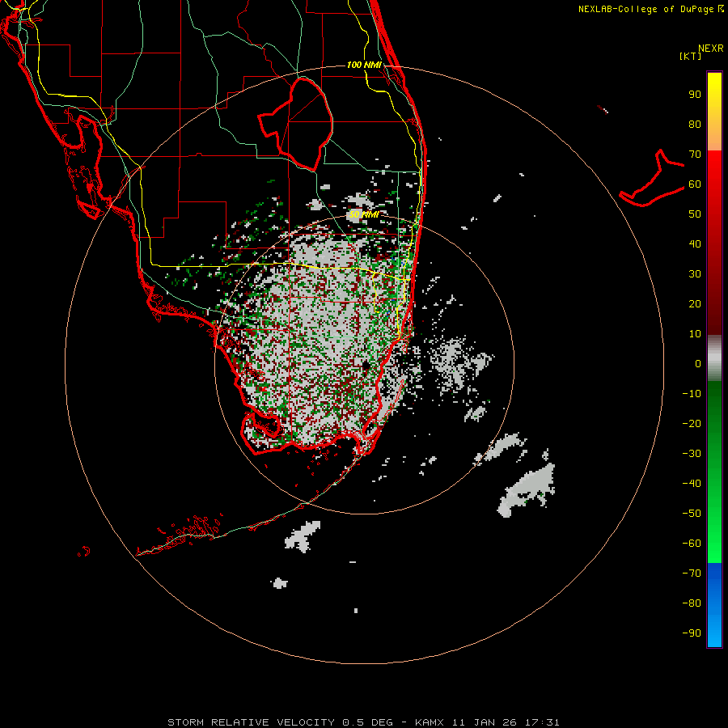Select the 80 knot scale label

[x=695, y=125]
